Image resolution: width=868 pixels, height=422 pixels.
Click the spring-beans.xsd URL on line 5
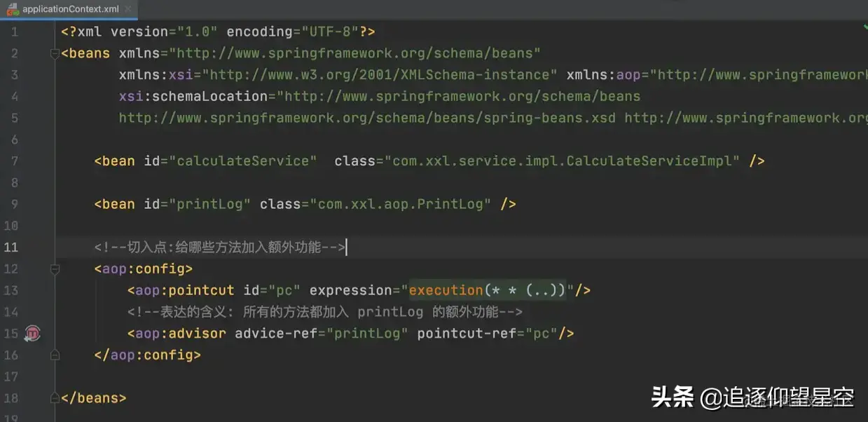pyautogui.click(x=367, y=118)
